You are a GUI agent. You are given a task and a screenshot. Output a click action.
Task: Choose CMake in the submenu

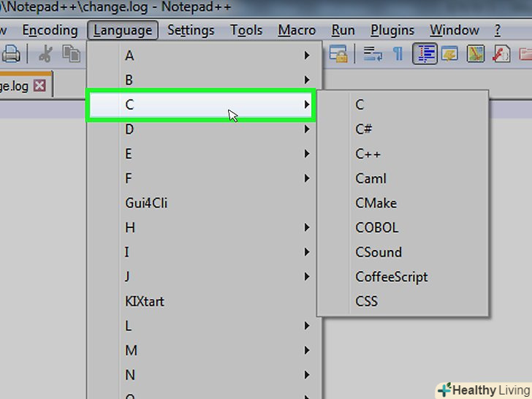tap(403, 203)
